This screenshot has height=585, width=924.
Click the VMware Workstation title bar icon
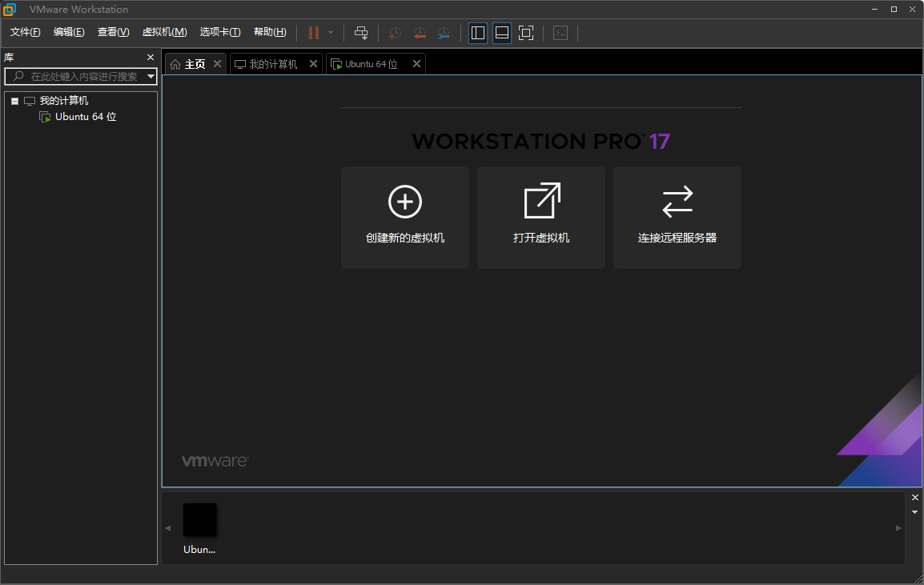[10, 10]
